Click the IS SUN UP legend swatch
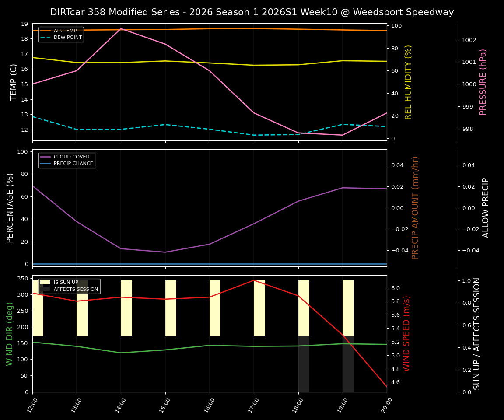504x420 pixels. [x=45, y=282]
